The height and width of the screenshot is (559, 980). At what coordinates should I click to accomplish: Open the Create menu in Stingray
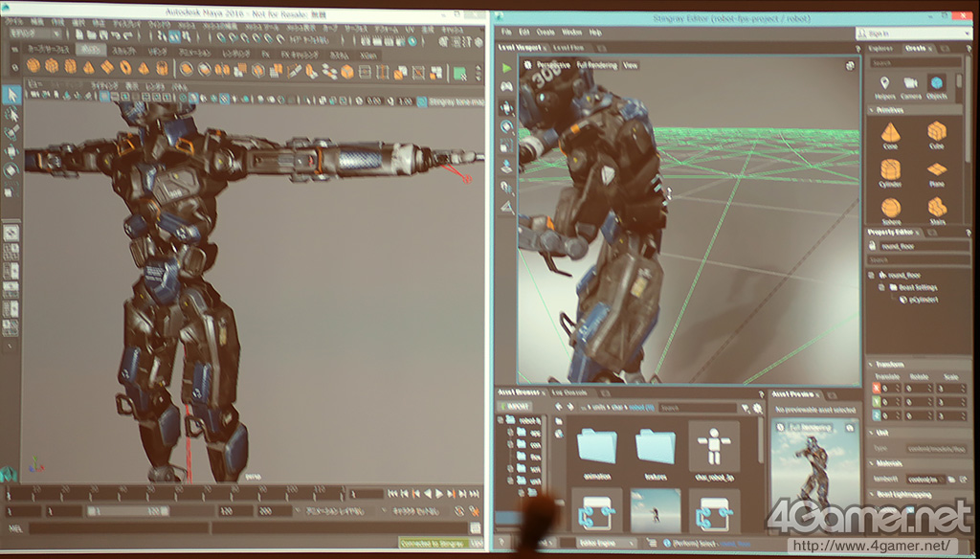tap(546, 33)
